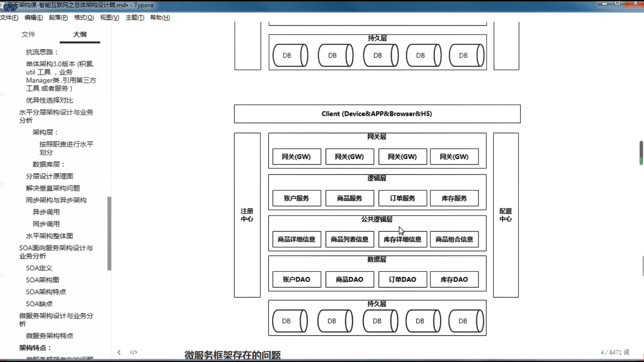Click the outline panel scrollbar thumb
644x362 pixels.
109,233
